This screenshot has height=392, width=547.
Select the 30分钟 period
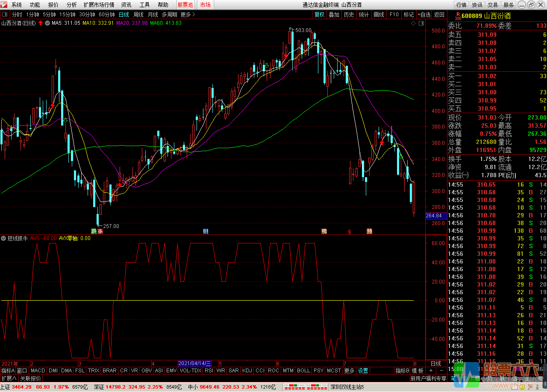pyautogui.click(x=87, y=15)
